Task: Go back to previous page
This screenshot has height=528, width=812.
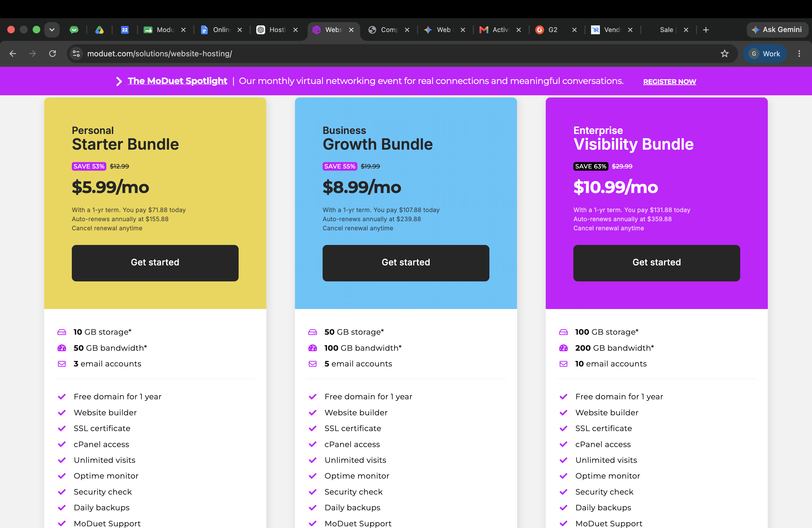Action: click(x=13, y=54)
